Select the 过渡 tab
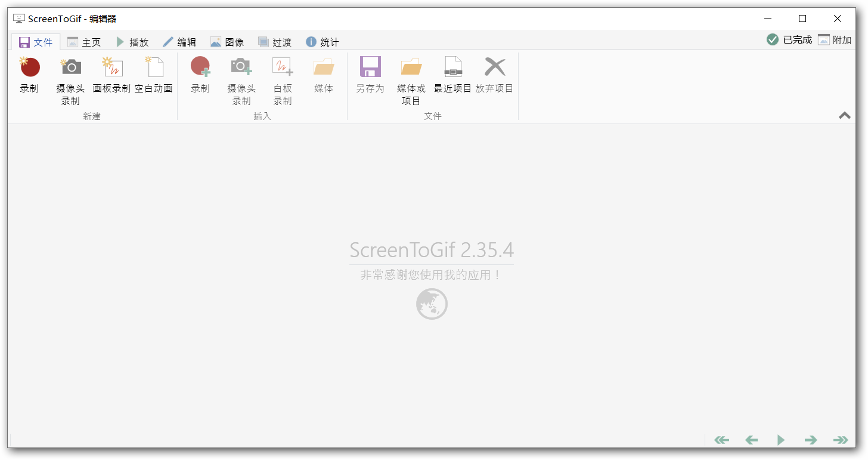This screenshot has width=868, height=460. (275, 42)
